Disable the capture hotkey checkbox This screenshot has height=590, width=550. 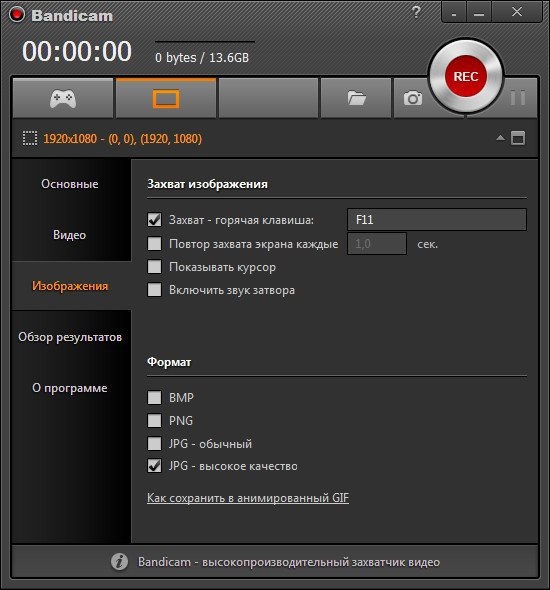point(154,220)
